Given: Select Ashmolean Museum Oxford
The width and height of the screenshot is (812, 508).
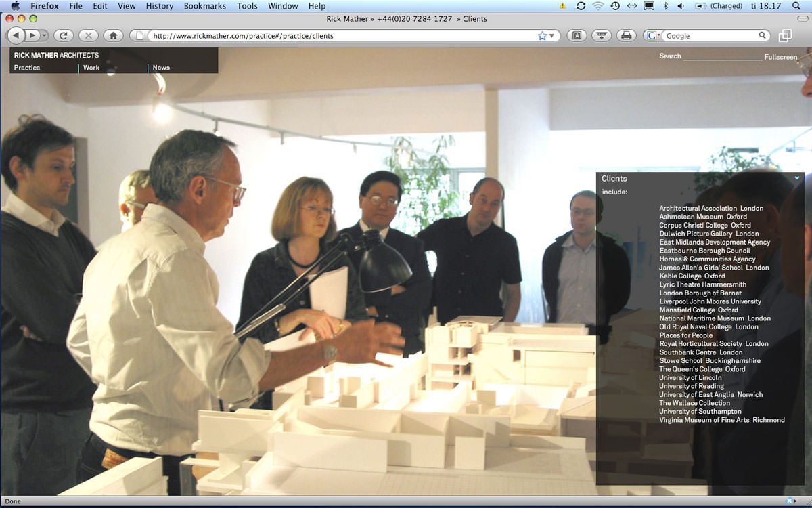Looking at the screenshot, I should coord(703,217).
